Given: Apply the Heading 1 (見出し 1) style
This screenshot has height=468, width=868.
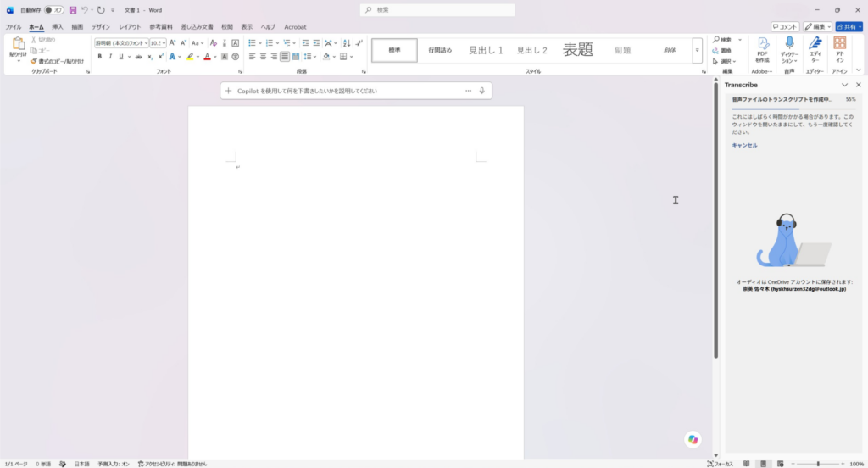Looking at the screenshot, I should (x=486, y=50).
